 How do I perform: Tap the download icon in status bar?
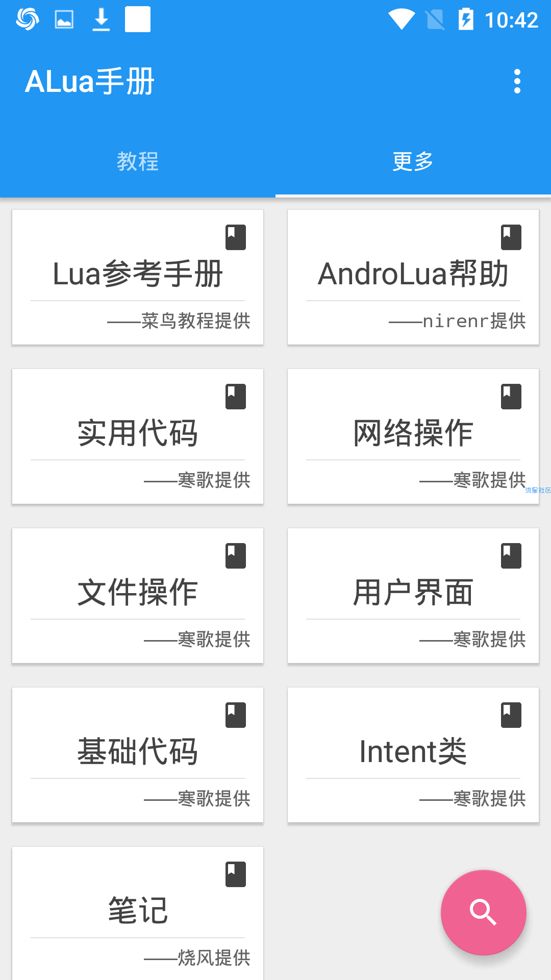click(101, 19)
